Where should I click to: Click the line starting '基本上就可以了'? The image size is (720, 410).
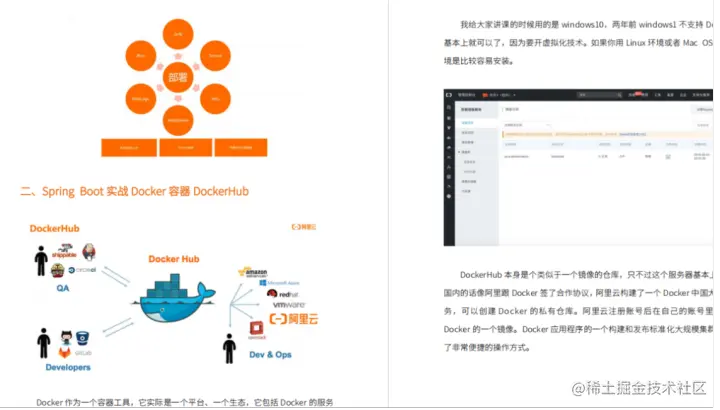[x=578, y=43]
